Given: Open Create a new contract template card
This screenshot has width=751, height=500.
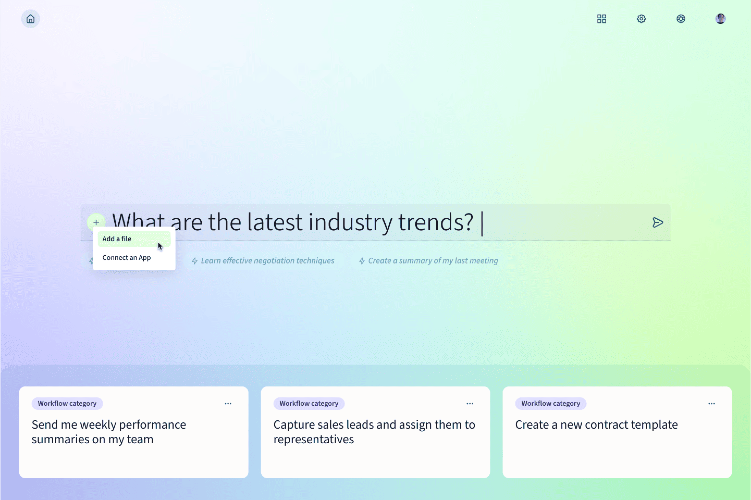Looking at the screenshot, I should click(x=617, y=432).
